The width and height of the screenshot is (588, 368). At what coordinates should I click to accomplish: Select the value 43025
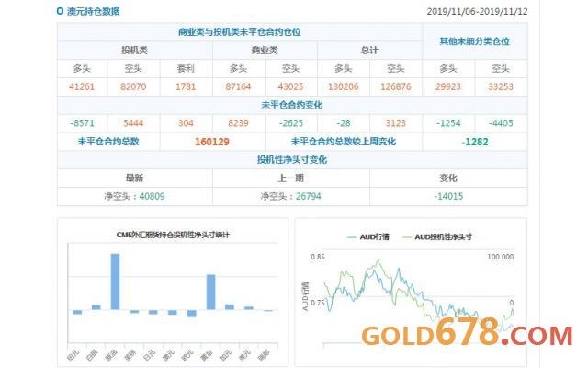290,86
